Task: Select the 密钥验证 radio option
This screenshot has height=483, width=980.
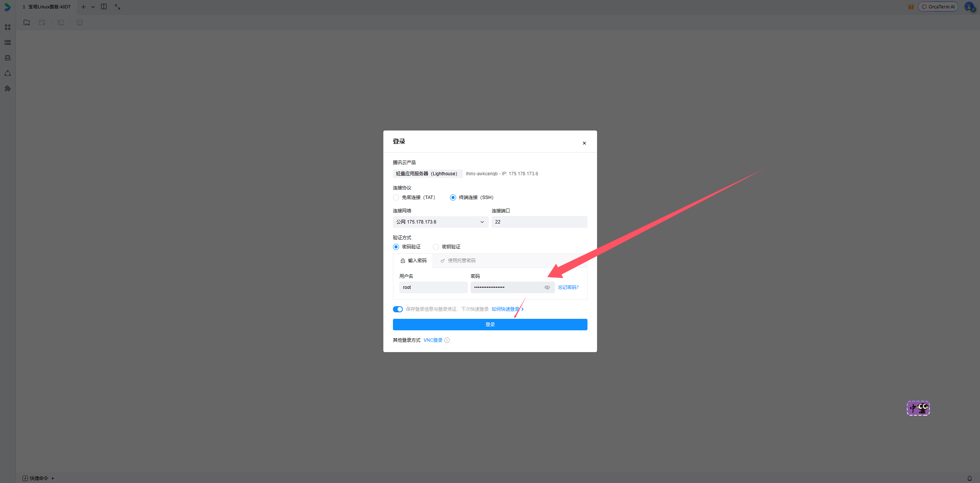Action: click(436, 247)
